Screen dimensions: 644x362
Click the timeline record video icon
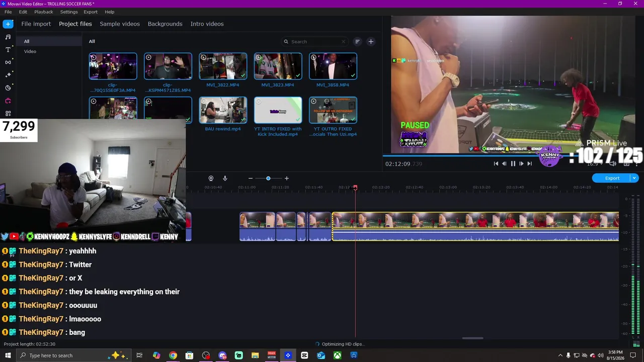211,178
